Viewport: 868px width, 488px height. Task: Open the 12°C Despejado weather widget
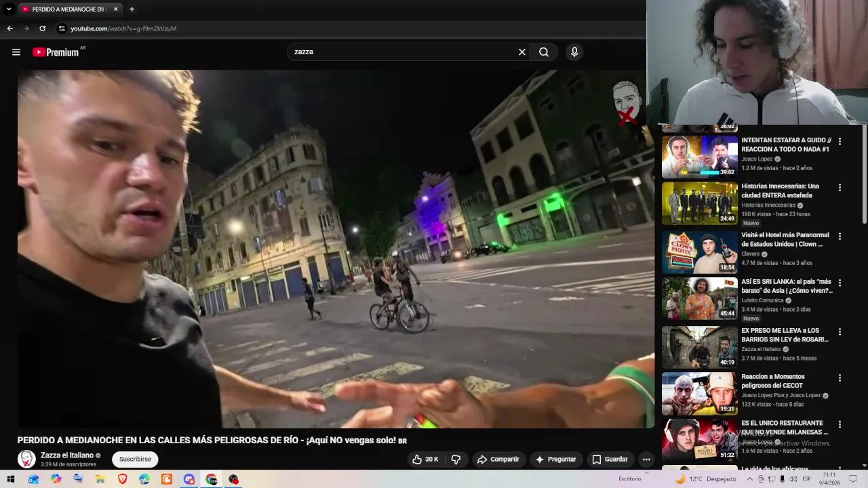click(705, 479)
